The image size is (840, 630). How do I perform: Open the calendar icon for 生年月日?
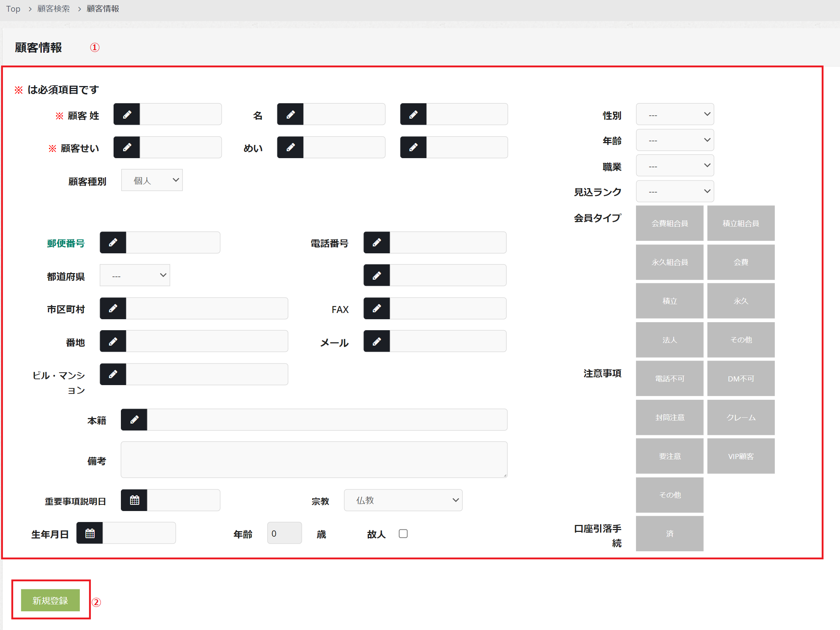[x=90, y=533]
